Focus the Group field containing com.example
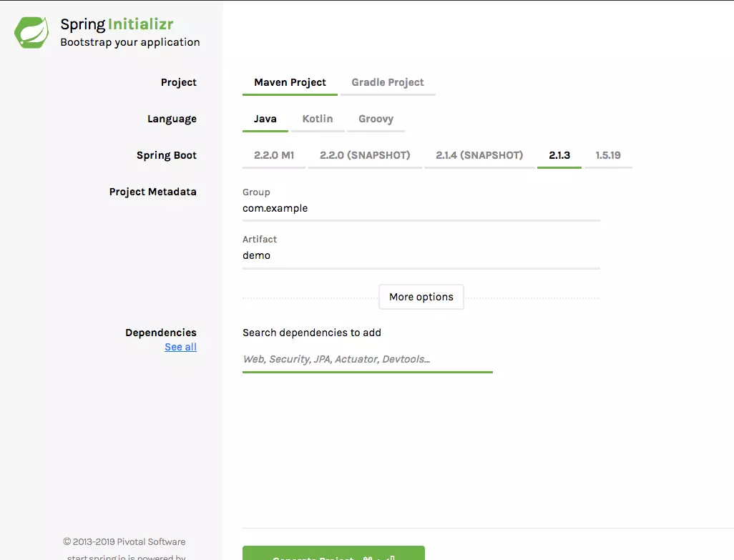 pos(421,209)
